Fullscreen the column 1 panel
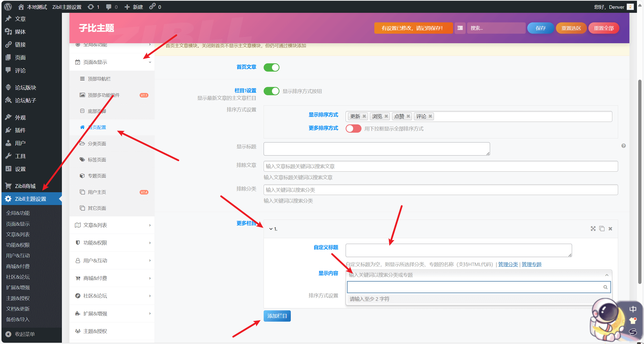The width and height of the screenshot is (644, 344). point(593,228)
